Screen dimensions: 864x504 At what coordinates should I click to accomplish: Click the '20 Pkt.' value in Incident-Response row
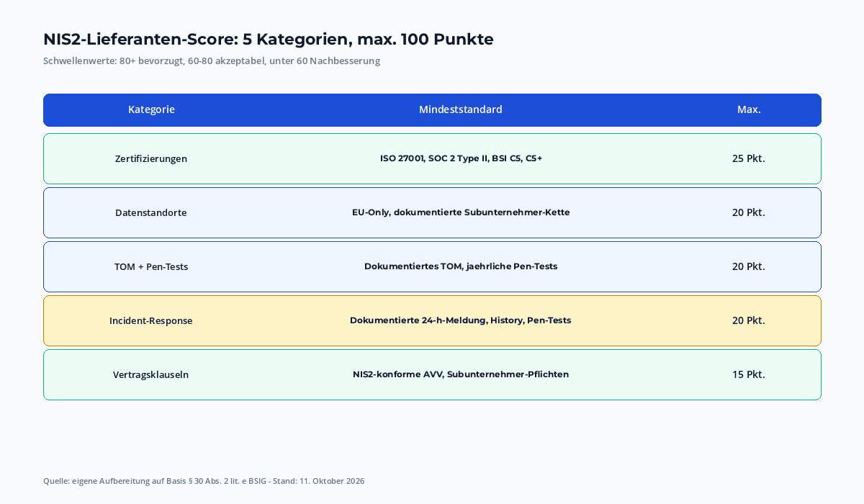[749, 320]
